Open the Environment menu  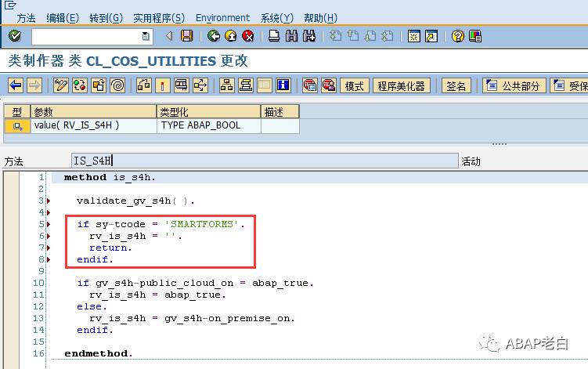tap(222, 18)
